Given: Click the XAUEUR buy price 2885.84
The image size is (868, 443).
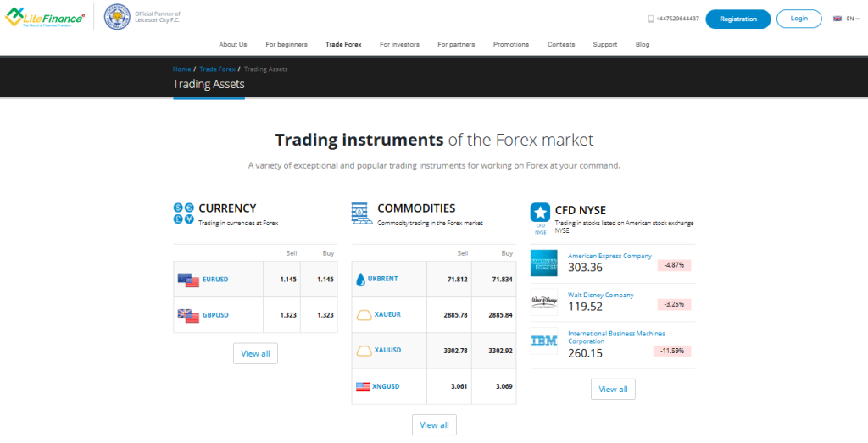Looking at the screenshot, I should click(x=500, y=315).
